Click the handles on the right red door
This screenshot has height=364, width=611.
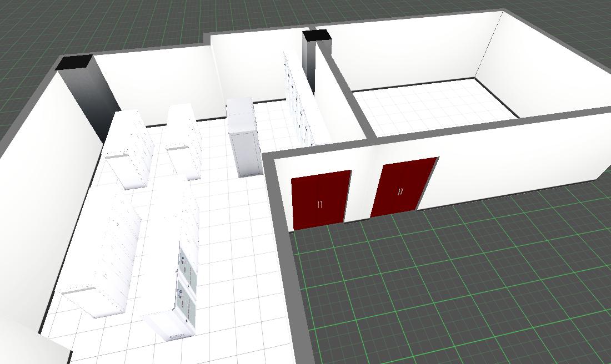point(400,192)
